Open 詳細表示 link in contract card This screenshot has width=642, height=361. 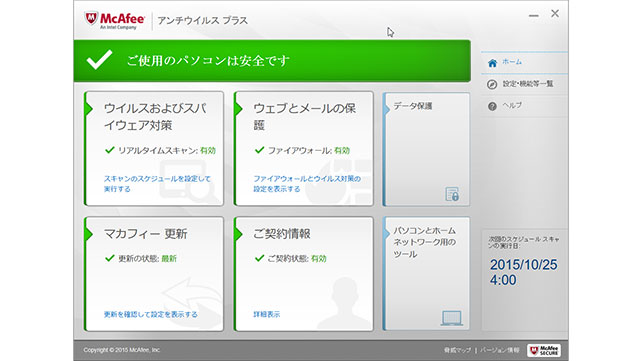click(x=267, y=314)
